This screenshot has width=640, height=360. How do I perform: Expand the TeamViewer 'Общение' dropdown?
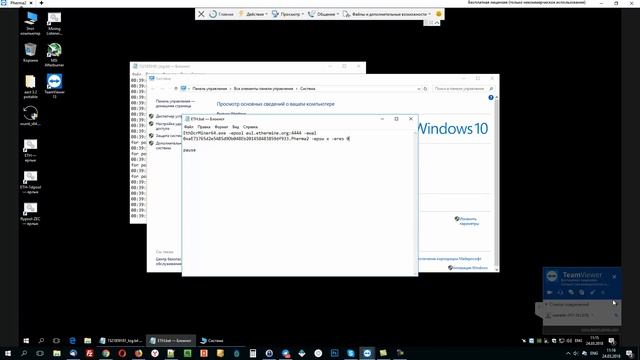[323, 14]
